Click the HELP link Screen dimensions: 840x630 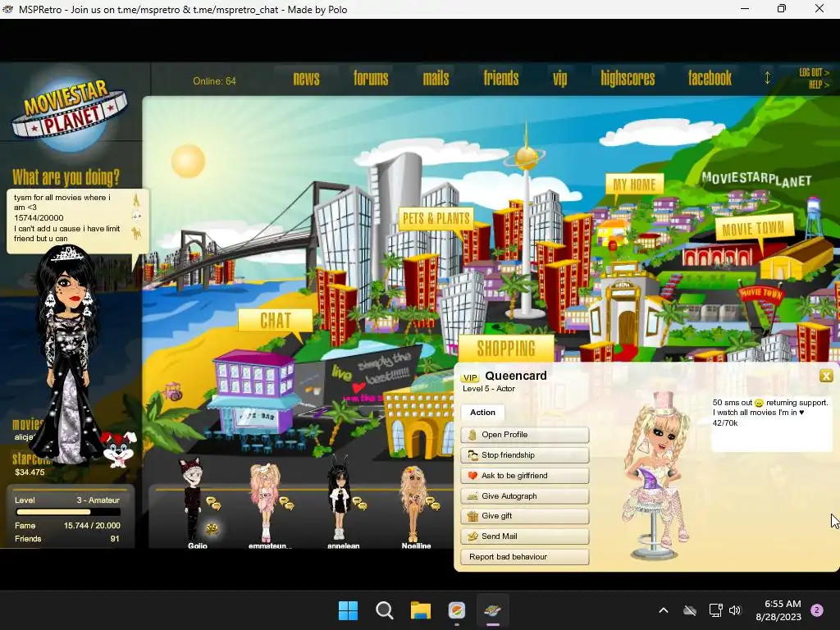coord(819,84)
